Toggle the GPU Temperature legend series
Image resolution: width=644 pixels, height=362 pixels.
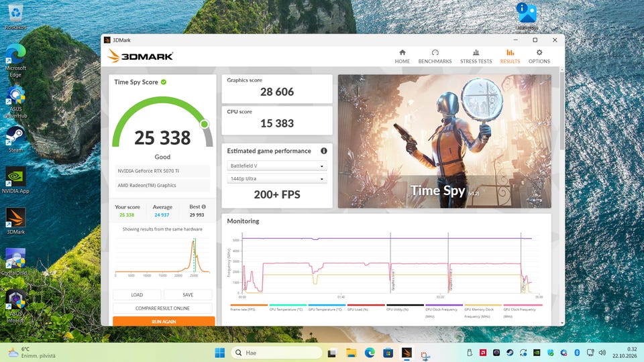[x=325, y=308]
